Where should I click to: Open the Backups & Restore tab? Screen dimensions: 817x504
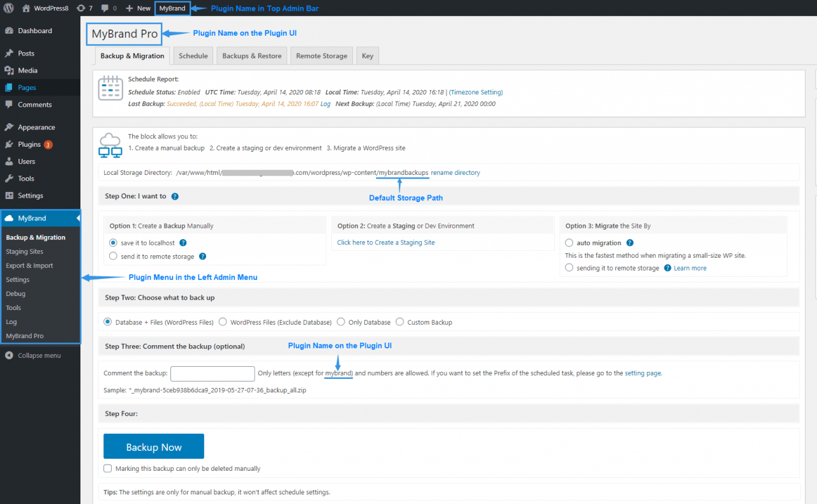click(x=252, y=56)
